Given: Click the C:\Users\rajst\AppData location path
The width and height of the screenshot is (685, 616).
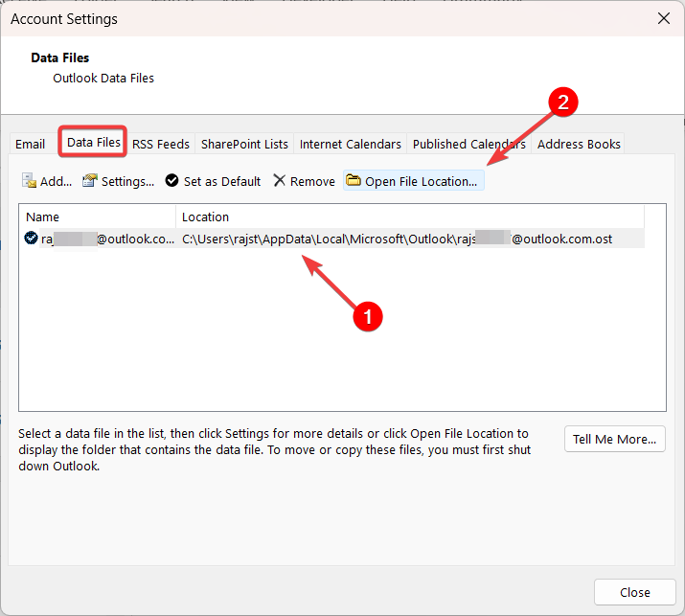Looking at the screenshot, I should click(x=397, y=239).
